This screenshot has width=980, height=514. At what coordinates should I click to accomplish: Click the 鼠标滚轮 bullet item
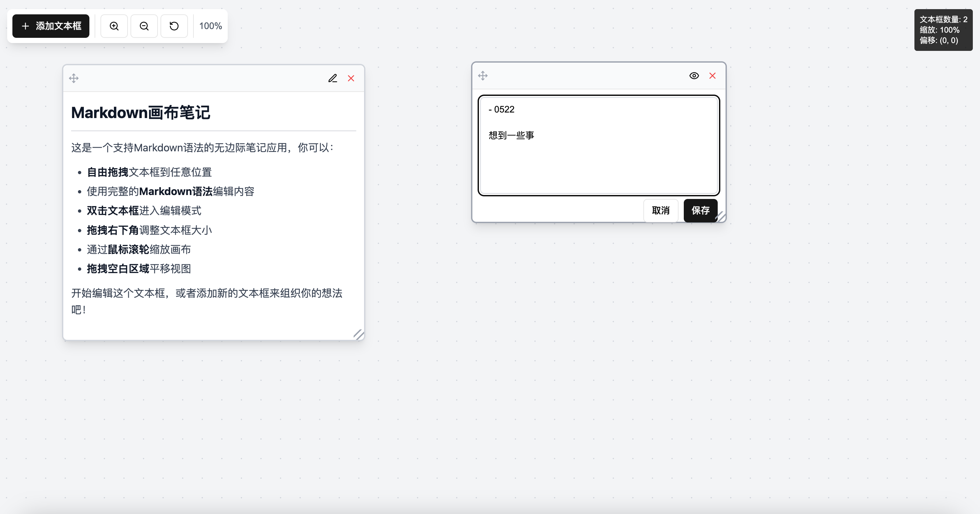[x=139, y=249]
